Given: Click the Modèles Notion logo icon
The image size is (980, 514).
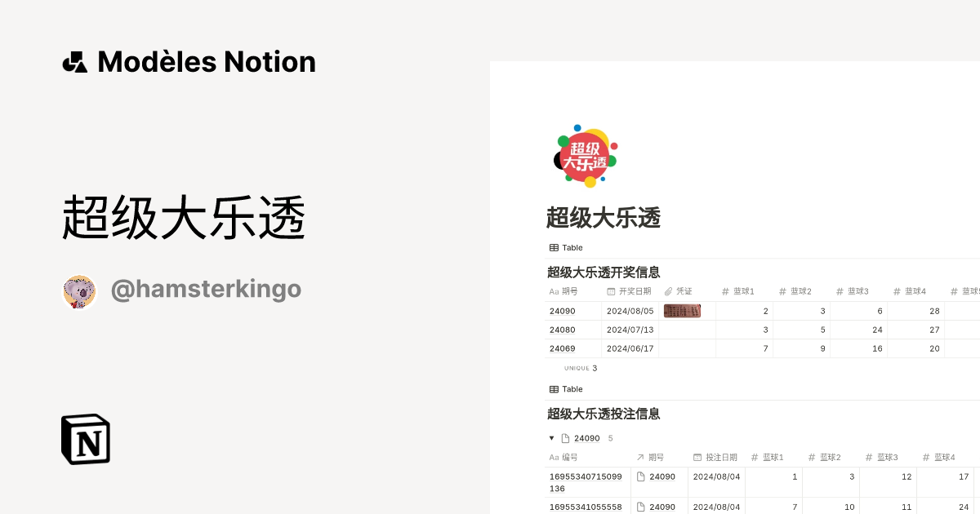Looking at the screenshot, I should [74, 61].
